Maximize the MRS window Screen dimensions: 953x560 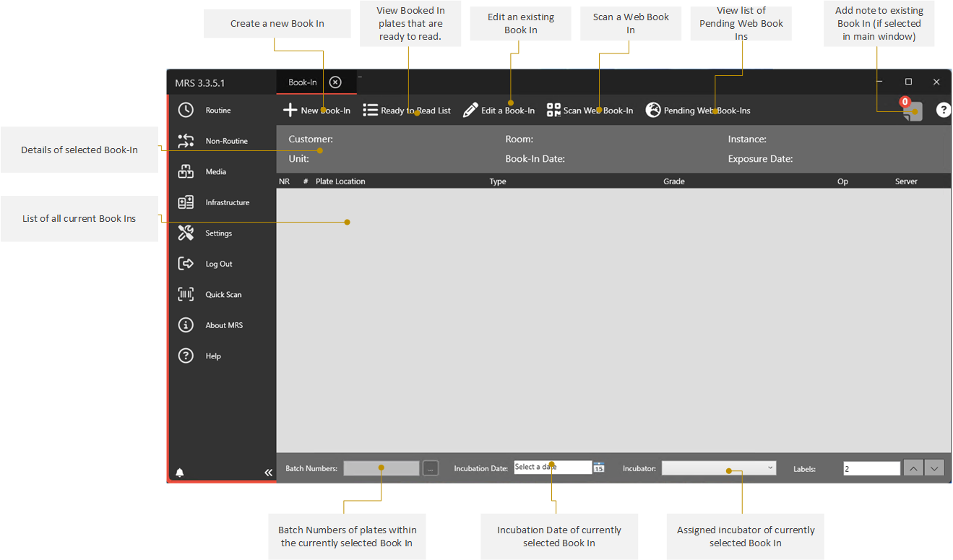click(909, 82)
